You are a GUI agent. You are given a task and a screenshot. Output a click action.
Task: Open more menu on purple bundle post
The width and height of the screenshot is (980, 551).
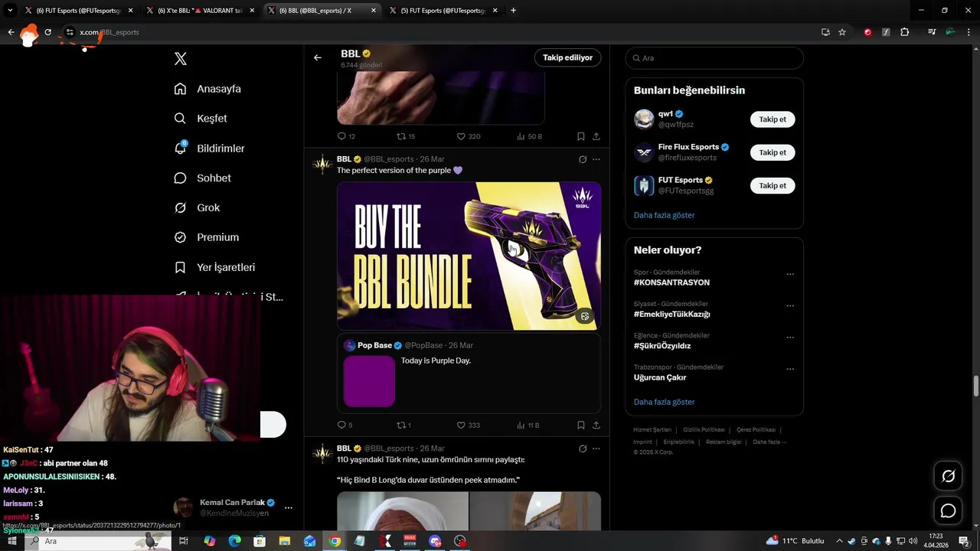point(596,159)
